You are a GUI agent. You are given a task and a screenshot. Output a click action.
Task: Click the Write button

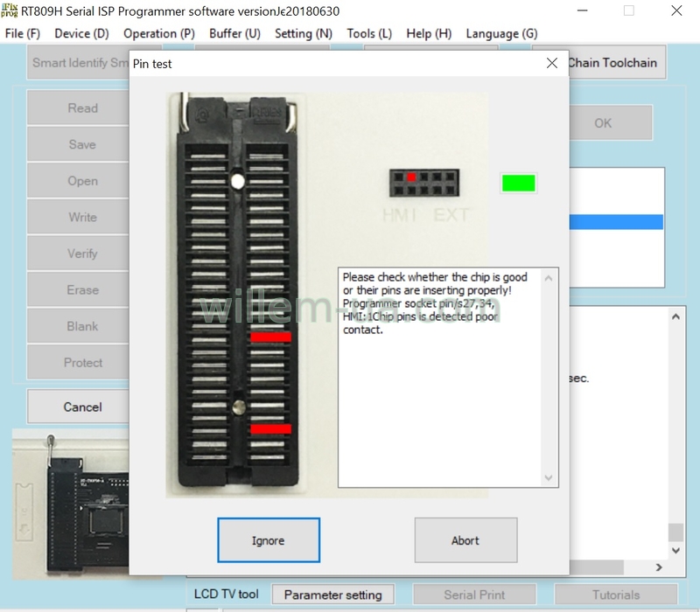click(78, 217)
